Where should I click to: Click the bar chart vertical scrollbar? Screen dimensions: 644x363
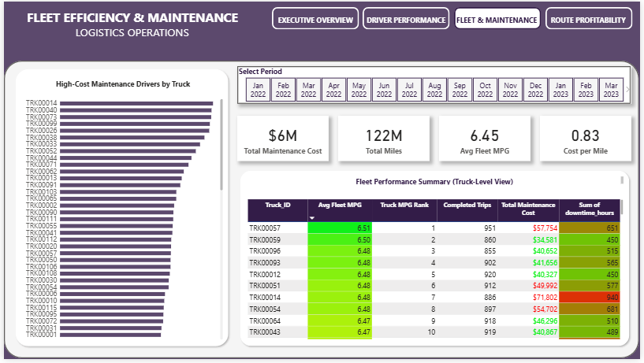click(x=221, y=144)
